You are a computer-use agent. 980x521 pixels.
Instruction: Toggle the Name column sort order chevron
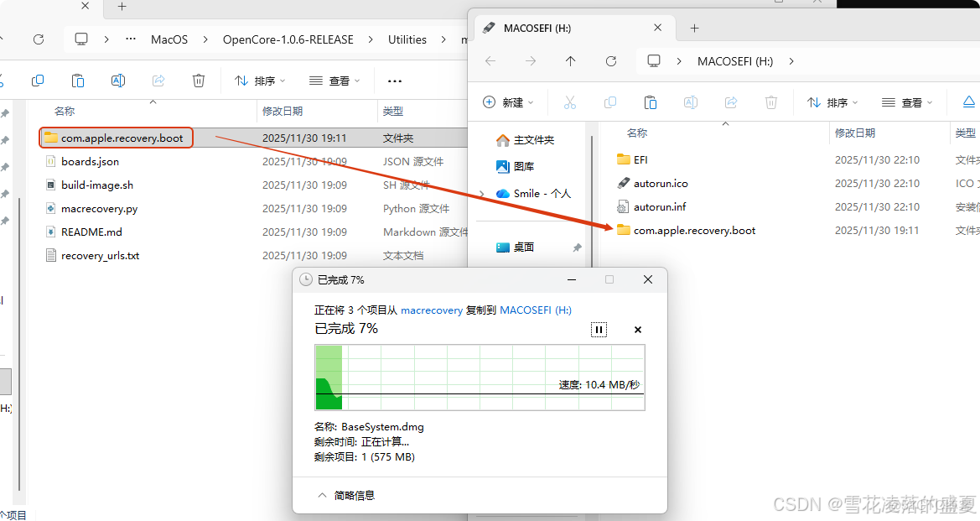152,100
